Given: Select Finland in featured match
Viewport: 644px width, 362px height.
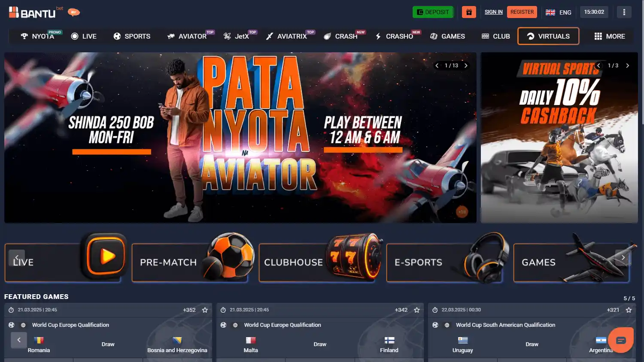Looking at the screenshot, I should click(389, 344).
